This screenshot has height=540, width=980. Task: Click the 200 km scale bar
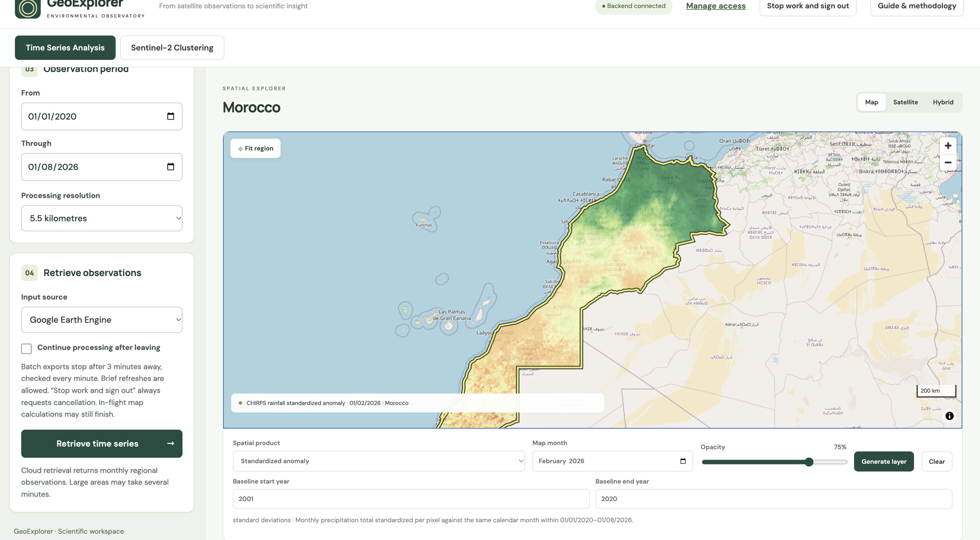pyautogui.click(x=936, y=390)
